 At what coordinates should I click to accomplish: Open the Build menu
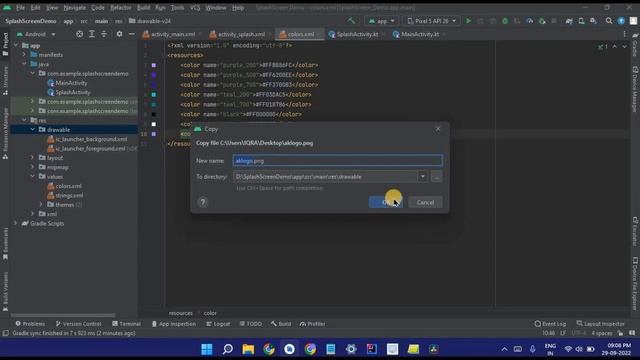pos(143,8)
